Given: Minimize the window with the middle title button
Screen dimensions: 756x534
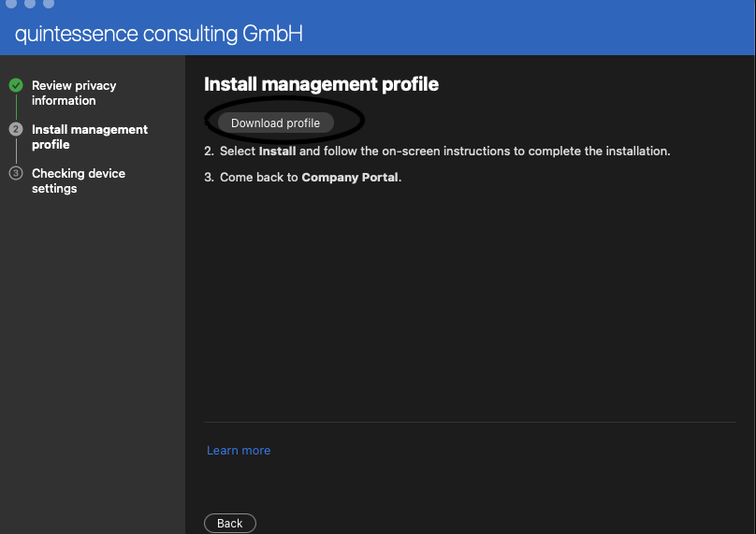Looking at the screenshot, I should [30, 4].
